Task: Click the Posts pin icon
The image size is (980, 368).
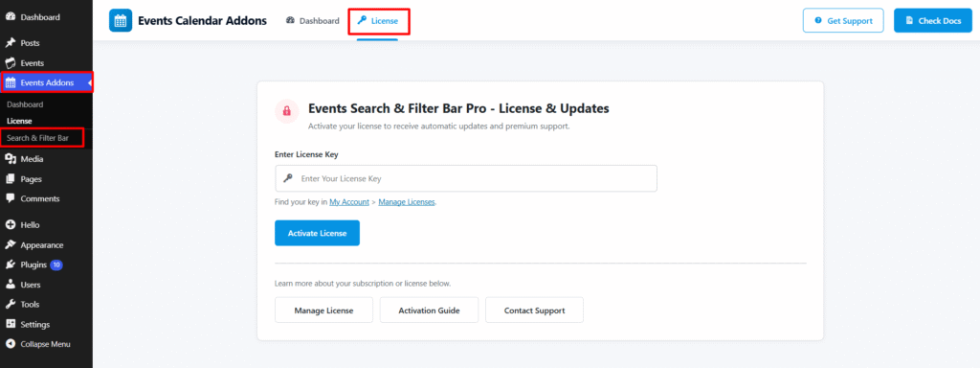Action: (10, 43)
